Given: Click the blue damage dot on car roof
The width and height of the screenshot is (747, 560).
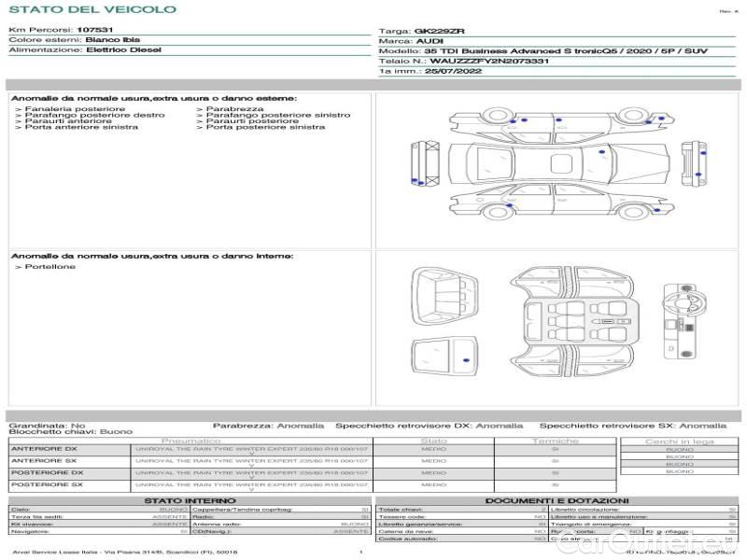Looking at the screenshot, I should pos(601,151).
